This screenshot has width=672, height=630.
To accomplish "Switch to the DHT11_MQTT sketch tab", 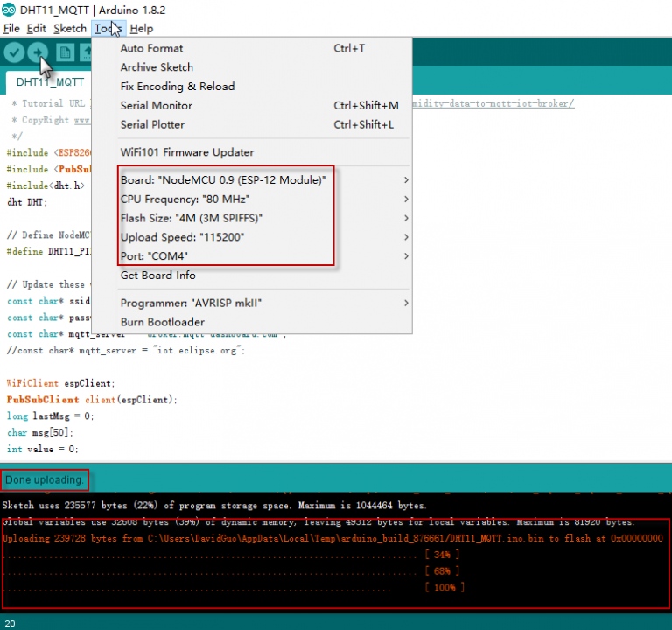I will pyautogui.click(x=50, y=82).
